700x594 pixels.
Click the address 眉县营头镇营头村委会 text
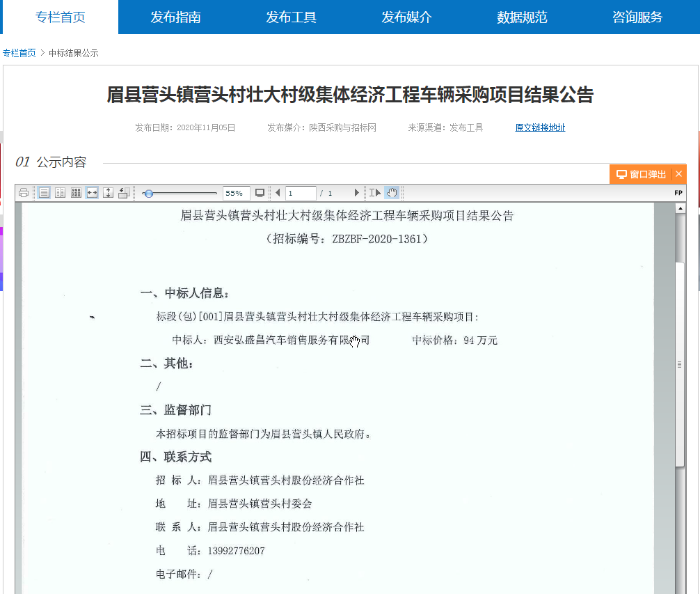click(260, 503)
